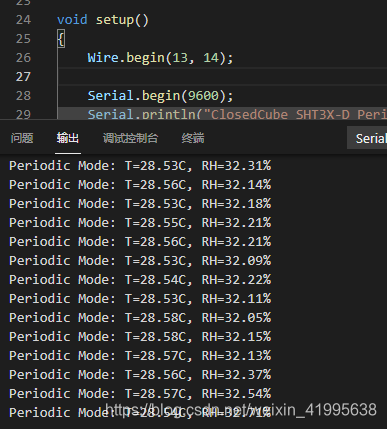This screenshot has width=387, height=429.
Task: Place cursor on 'void setup()' code
Action: 103,20
